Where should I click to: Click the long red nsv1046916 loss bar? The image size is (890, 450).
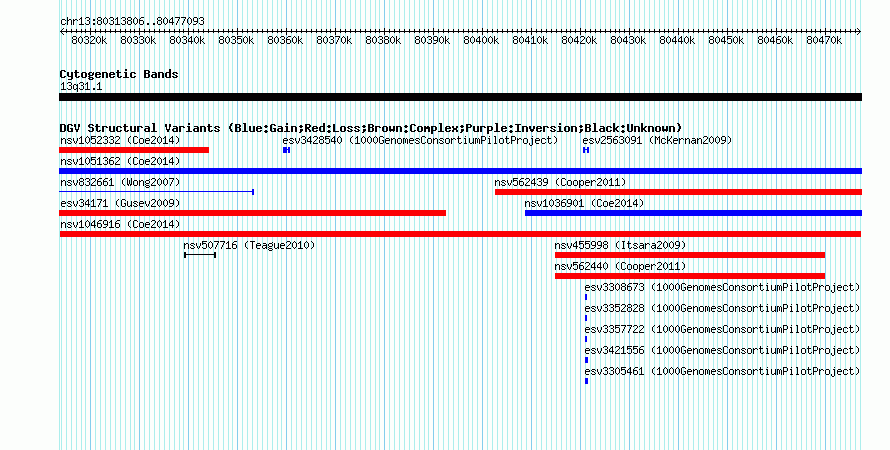(x=460, y=234)
